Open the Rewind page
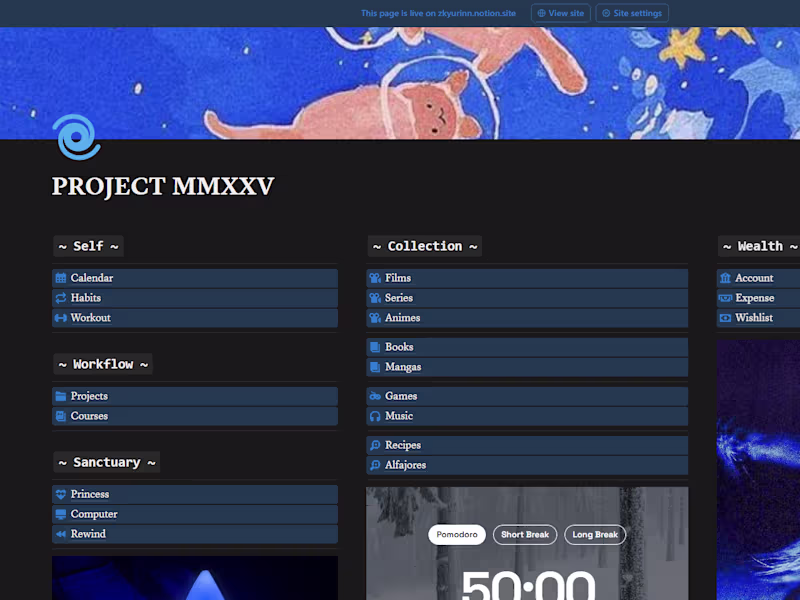Viewport: 800px width, 600px height. pos(195,534)
